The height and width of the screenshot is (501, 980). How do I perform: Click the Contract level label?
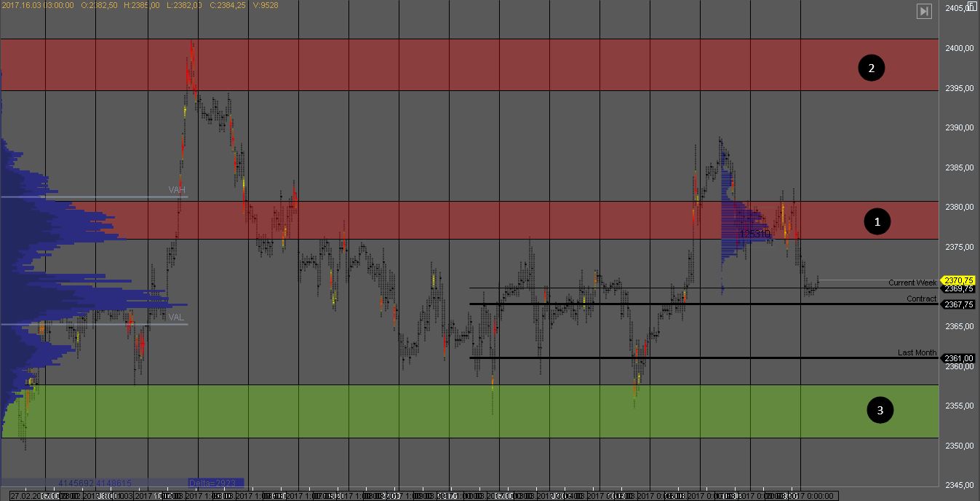pyautogui.click(x=921, y=299)
